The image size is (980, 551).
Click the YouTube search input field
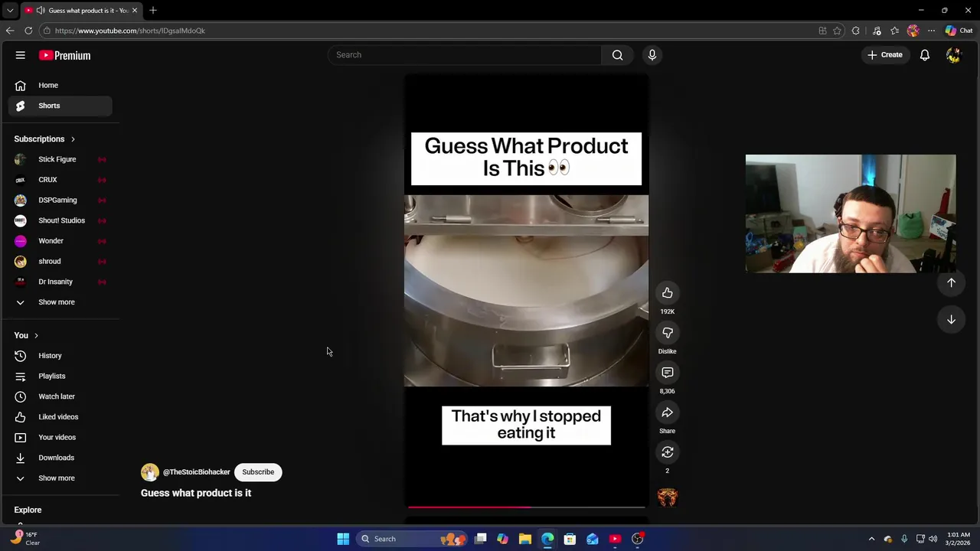click(x=465, y=55)
